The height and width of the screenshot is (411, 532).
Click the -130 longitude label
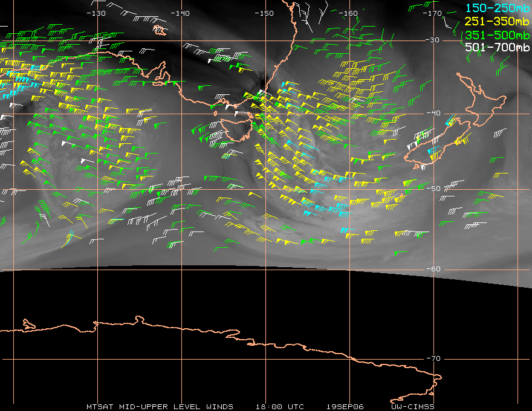[96, 13]
